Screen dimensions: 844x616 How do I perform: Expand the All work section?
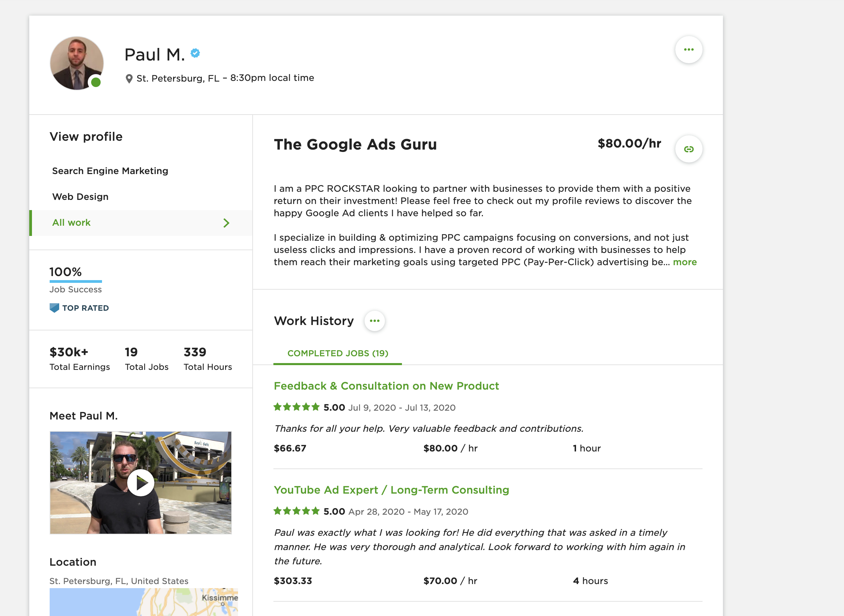[226, 223]
